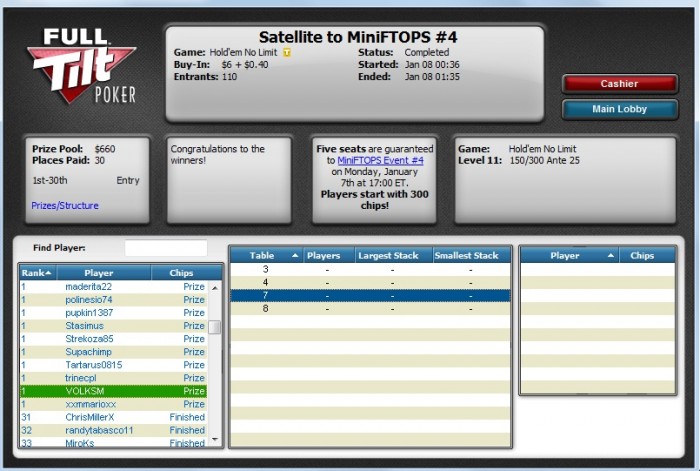The image size is (700, 471).
Task: Click the player list scroll down arrow
Action: point(215,440)
